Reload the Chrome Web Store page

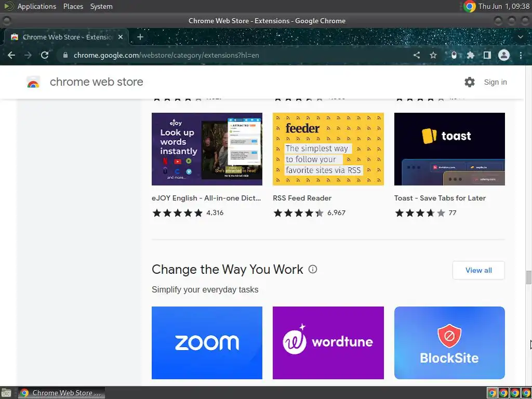coord(45,55)
